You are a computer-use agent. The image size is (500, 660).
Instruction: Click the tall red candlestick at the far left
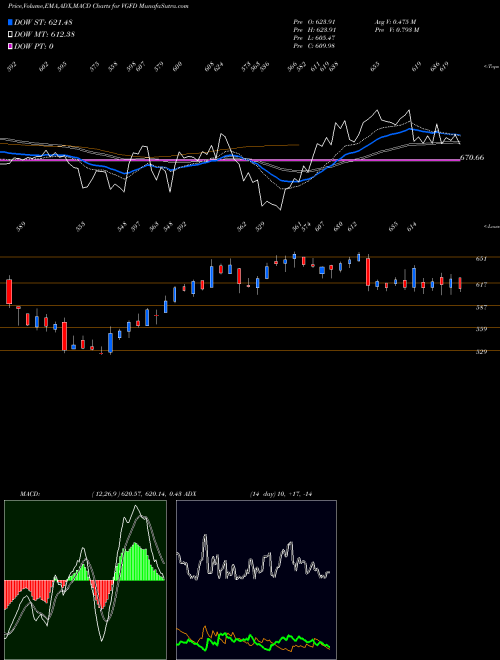[9, 291]
